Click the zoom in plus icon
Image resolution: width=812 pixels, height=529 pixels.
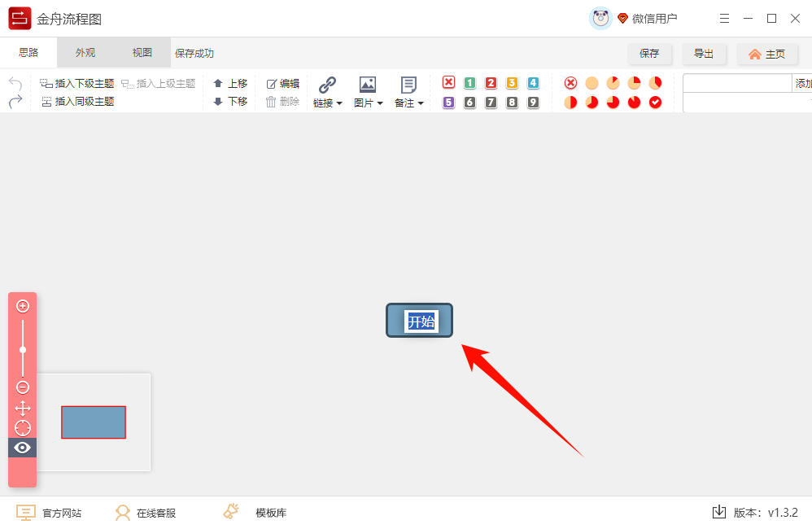[22, 306]
